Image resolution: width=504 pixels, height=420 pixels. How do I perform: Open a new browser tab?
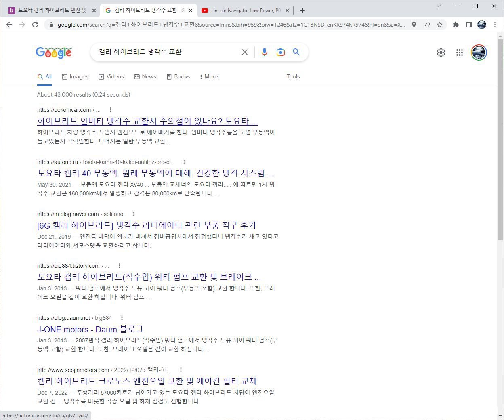click(302, 10)
